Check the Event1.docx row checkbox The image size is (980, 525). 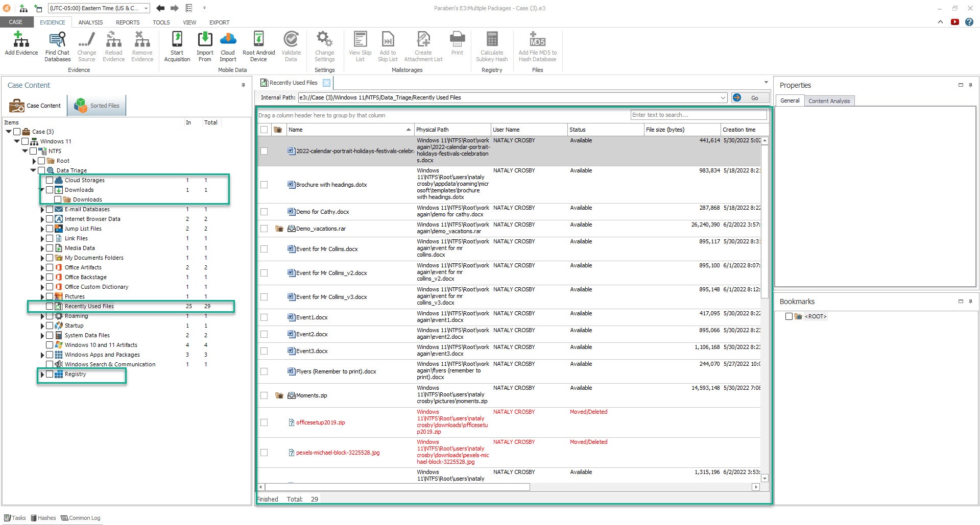(x=264, y=317)
